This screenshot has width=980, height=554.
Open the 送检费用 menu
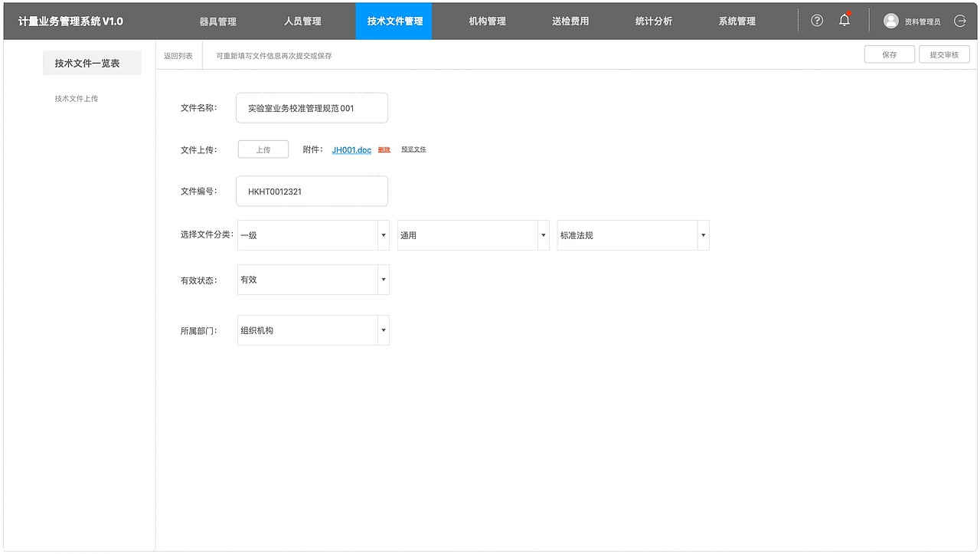[x=570, y=21]
